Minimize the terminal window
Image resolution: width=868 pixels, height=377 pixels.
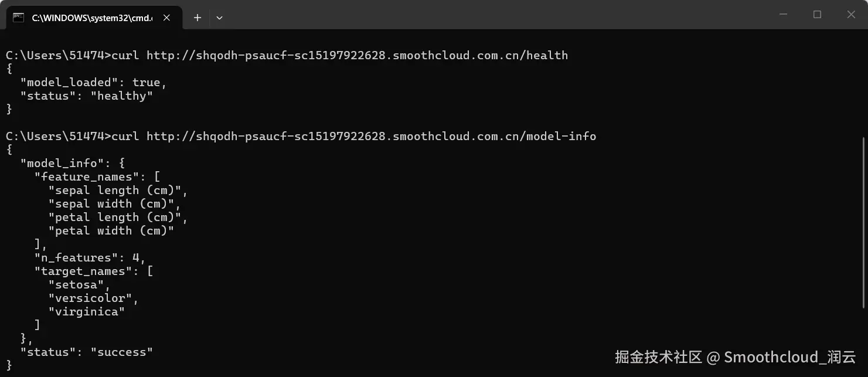(x=783, y=15)
